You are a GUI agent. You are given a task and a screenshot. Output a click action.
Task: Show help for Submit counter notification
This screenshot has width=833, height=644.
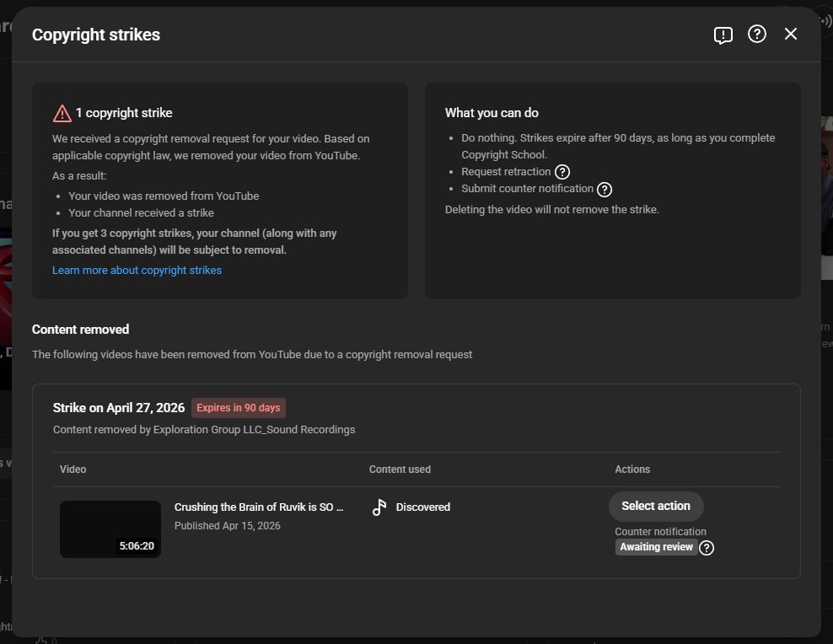605,189
